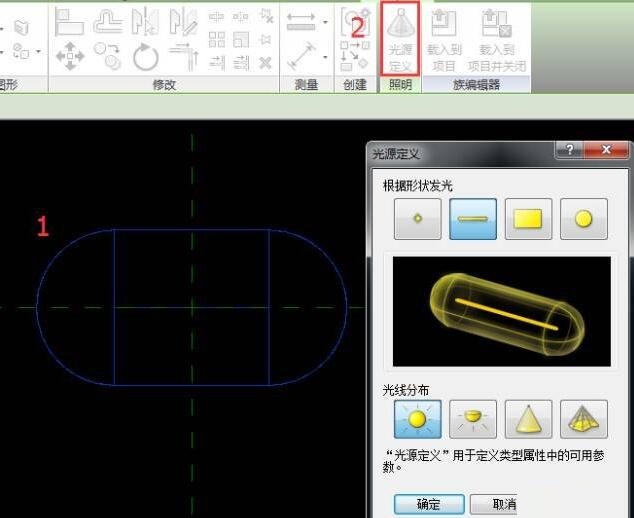
Task: Select spot cone light distribution option
Action: (x=528, y=419)
